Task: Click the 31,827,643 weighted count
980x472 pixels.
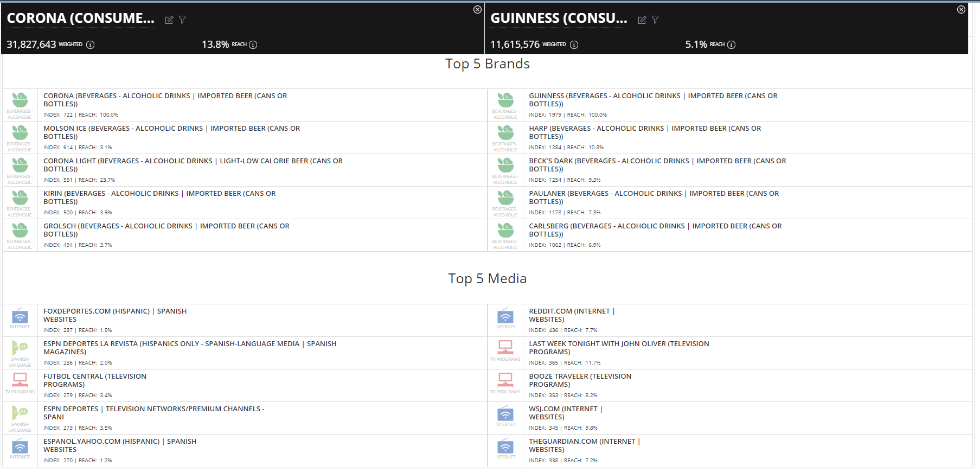Action: (x=31, y=44)
